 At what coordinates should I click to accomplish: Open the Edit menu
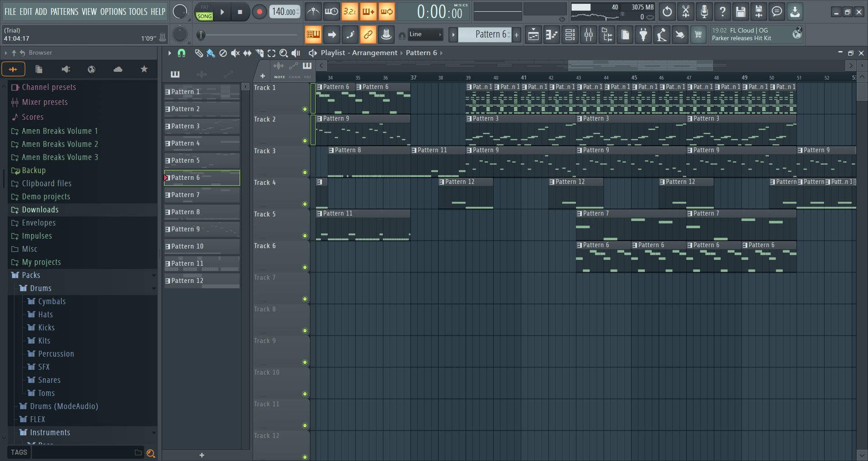(26, 12)
